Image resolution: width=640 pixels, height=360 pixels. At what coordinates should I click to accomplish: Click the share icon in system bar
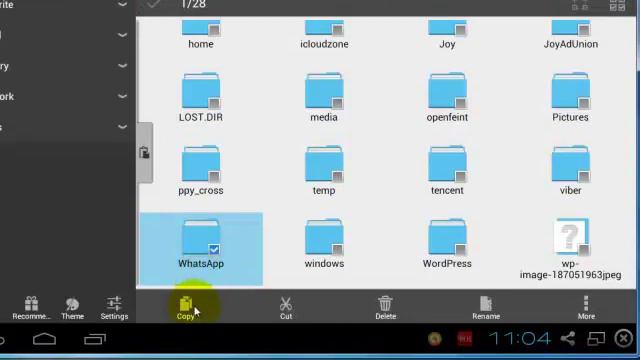click(568, 338)
